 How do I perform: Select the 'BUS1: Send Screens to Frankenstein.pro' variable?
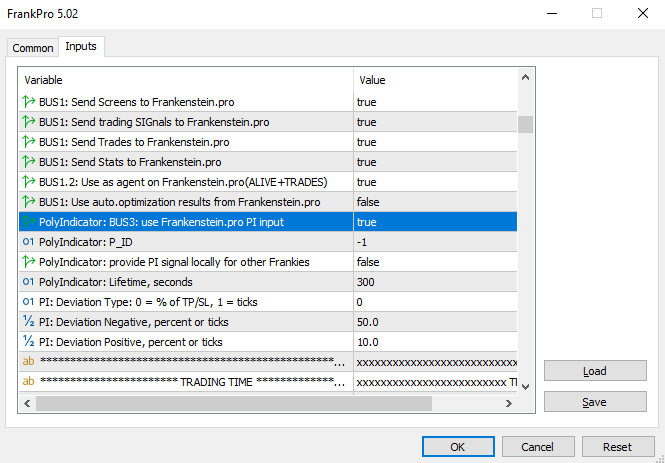pos(137,102)
